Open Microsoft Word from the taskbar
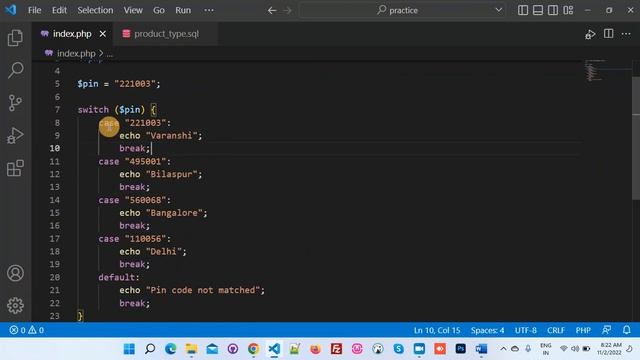 click(481, 349)
